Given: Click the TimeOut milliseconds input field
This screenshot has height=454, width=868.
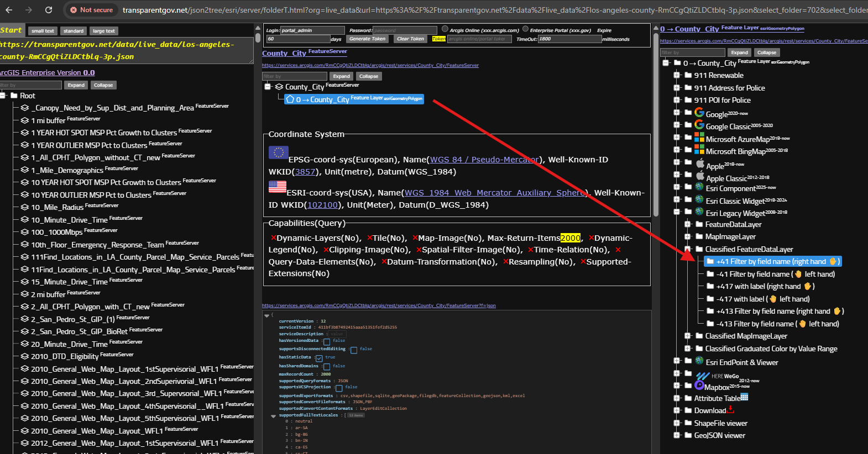Looking at the screenshot, I should point(569,39).
